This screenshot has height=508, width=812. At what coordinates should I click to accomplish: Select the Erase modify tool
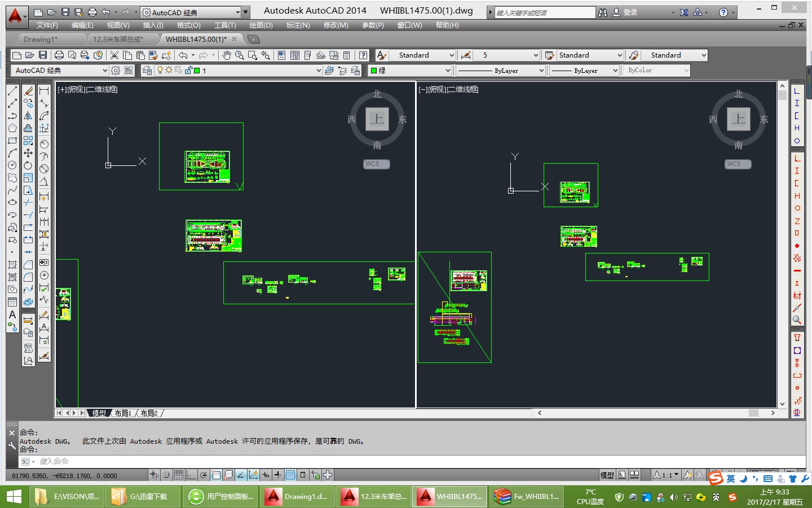click(x=28, y=91)
